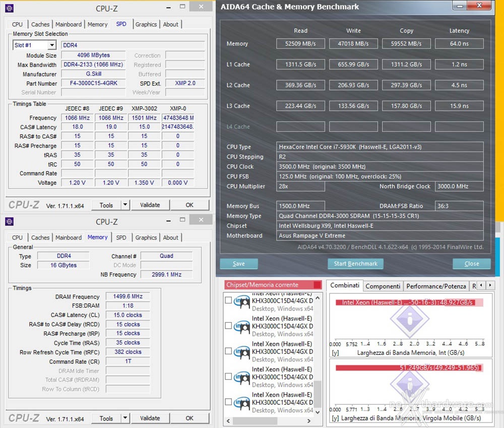
Task: Click the CPU Type HexaCore Intel Core i7-5930K field
Action: tap(380, 147)
